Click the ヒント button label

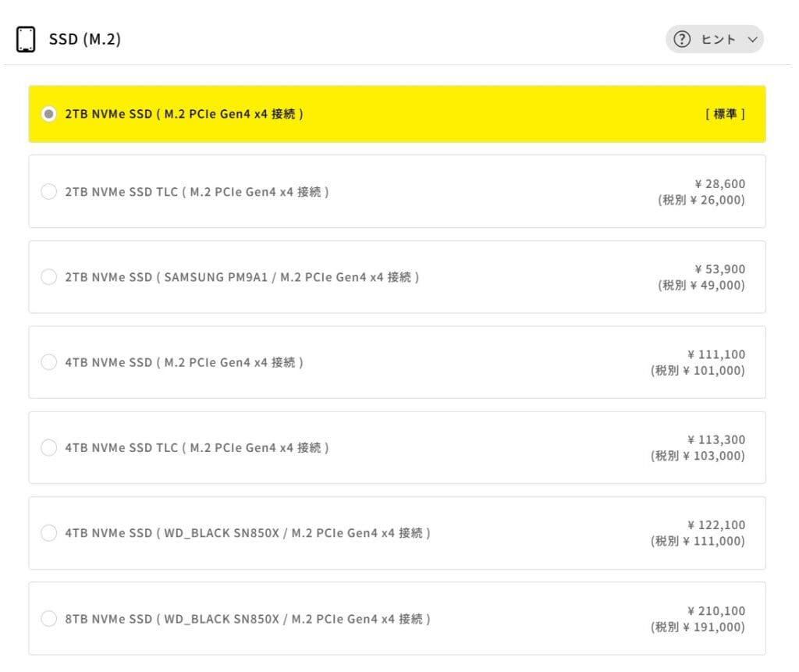(x=719, y=39)
